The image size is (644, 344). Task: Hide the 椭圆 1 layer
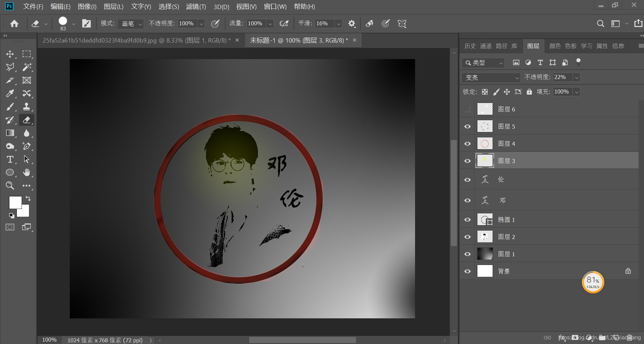pyautogui.click(x=467, y=219)
